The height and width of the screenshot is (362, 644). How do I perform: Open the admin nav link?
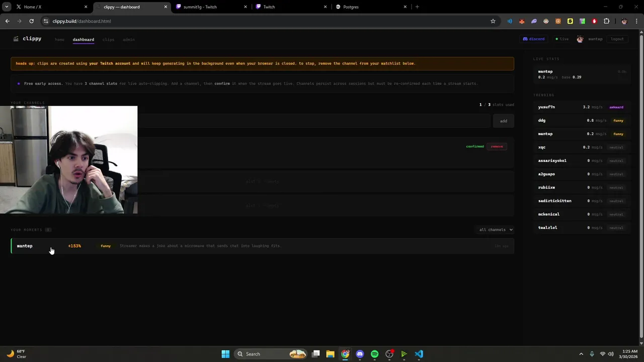coord(129,40)
